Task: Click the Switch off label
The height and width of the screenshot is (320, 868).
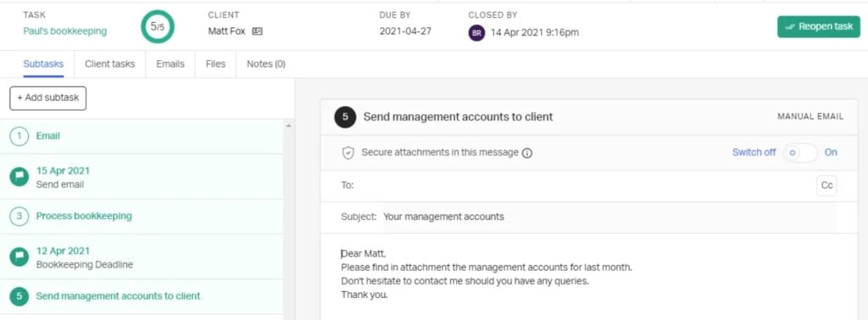Action: (x=754, y=152)
